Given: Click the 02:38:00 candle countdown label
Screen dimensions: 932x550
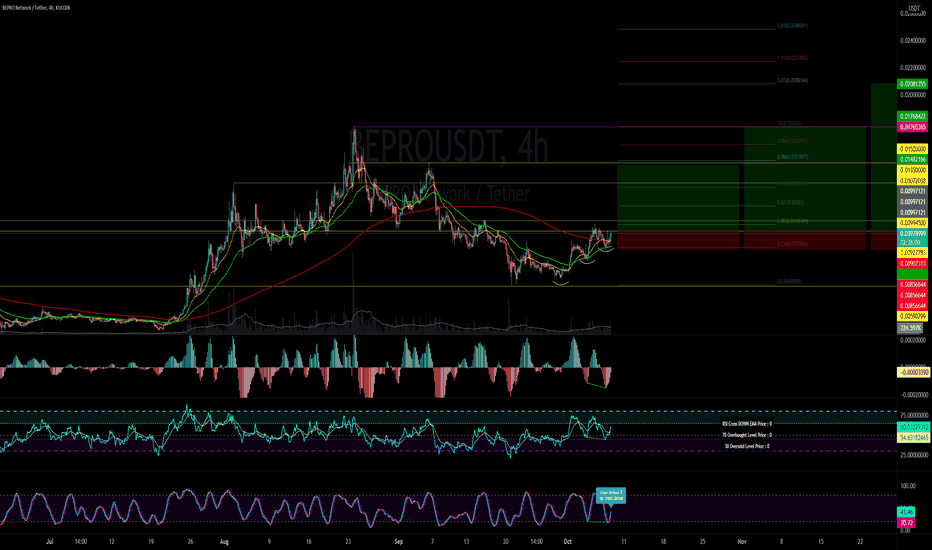Looking at the screenshot, I should click(x=911, y=243).
